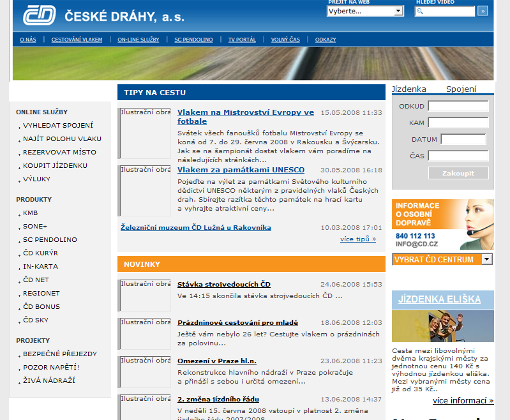Click the 'Vlakem za památkami UNESCO' illustration image

144,190
